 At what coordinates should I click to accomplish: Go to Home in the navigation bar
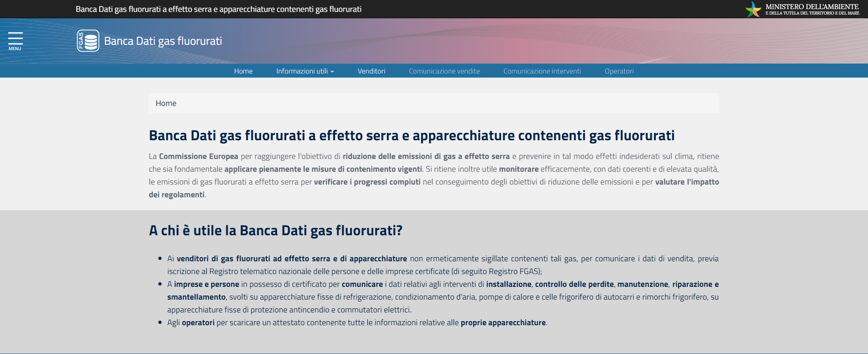(243, 71)
